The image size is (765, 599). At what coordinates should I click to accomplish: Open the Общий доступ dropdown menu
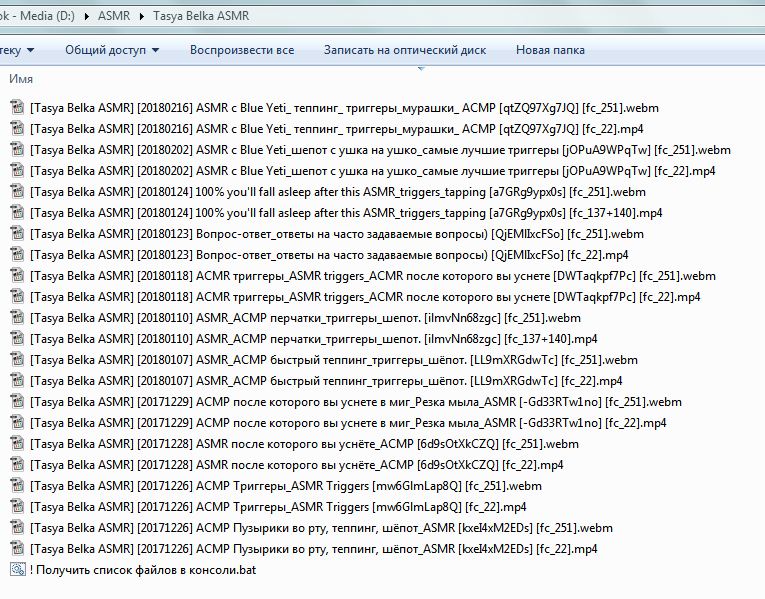[112, 50]
